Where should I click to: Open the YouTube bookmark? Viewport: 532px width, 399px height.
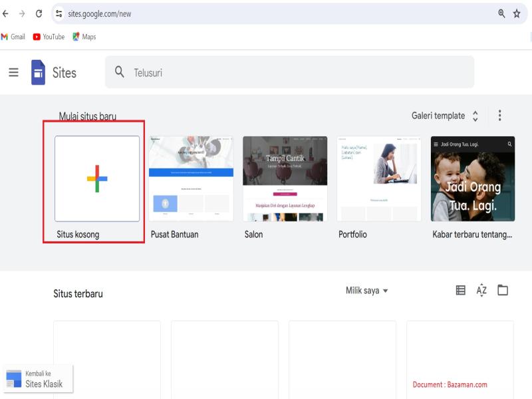tap(49, 37)
